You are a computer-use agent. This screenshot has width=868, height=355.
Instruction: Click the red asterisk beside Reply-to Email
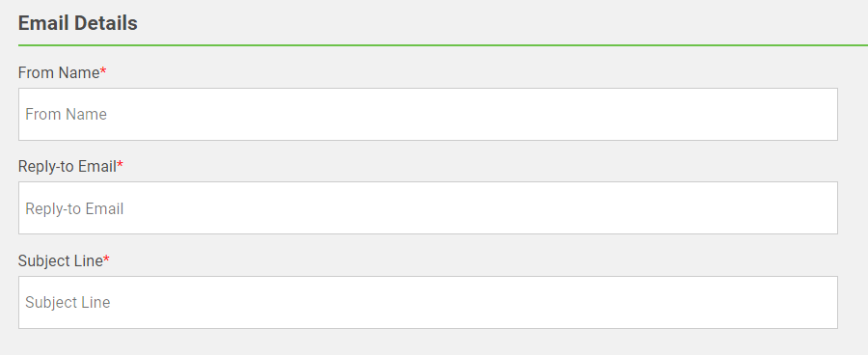pos(121,165)
